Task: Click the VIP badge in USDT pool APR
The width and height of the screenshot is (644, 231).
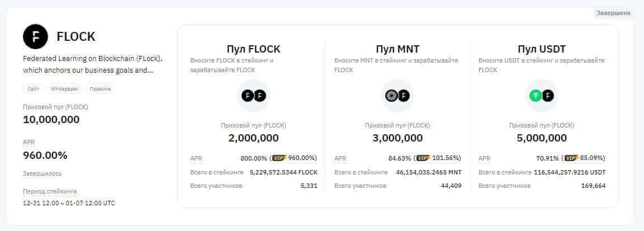Action: coord(572,158)
